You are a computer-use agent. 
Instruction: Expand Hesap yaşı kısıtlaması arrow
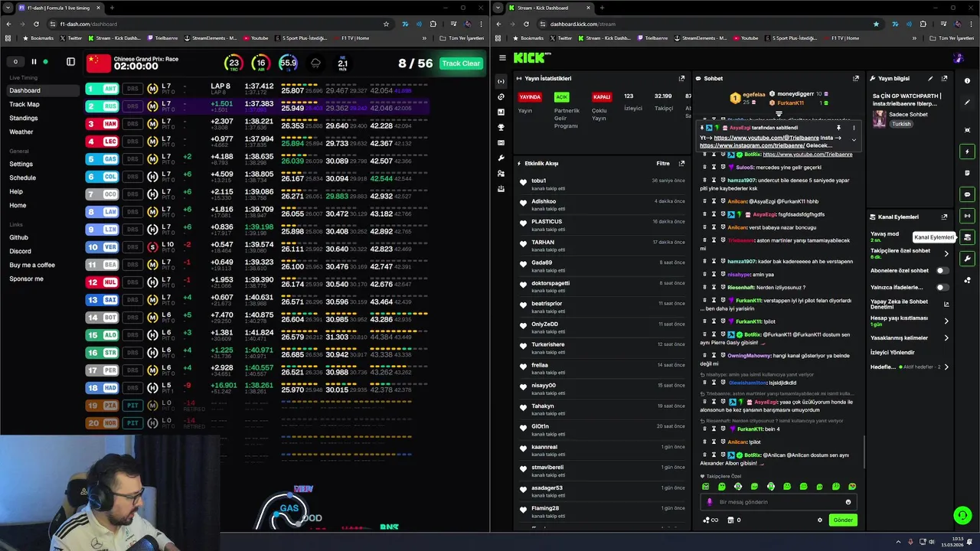click(946, 321)
